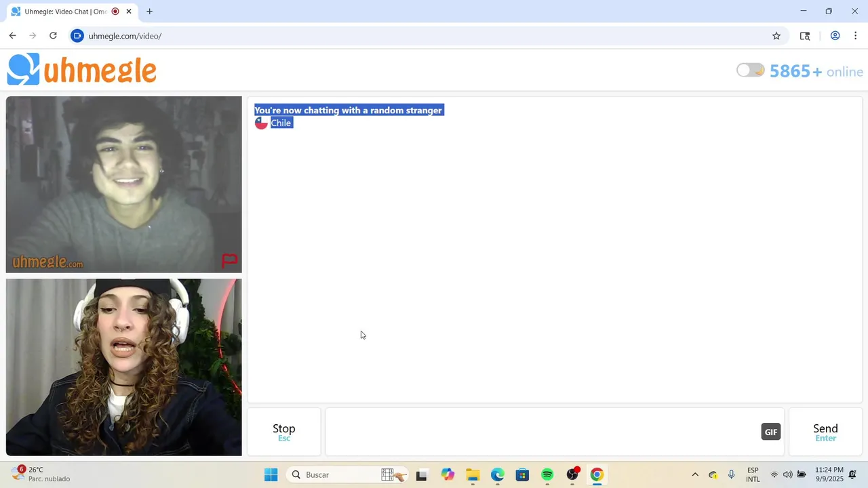Click the microphone tray icon
The height and width of the screenshot is (488, 868).
coord(731,474)
